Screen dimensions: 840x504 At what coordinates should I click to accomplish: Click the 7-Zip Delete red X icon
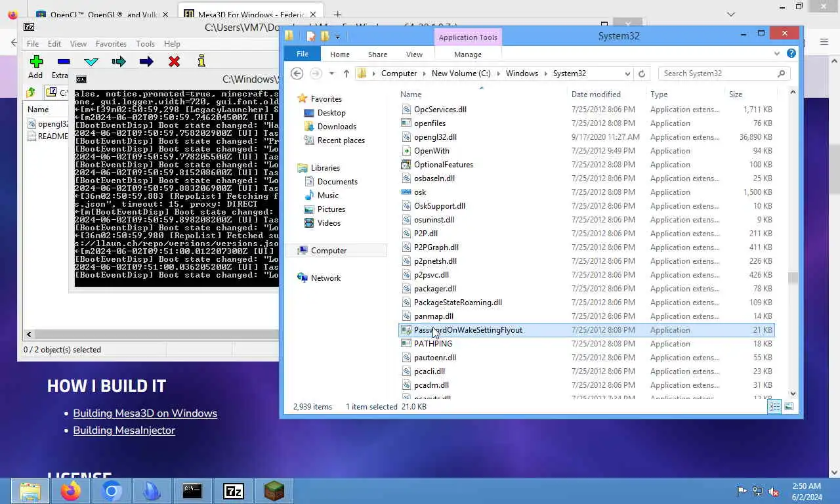[174, 62]
